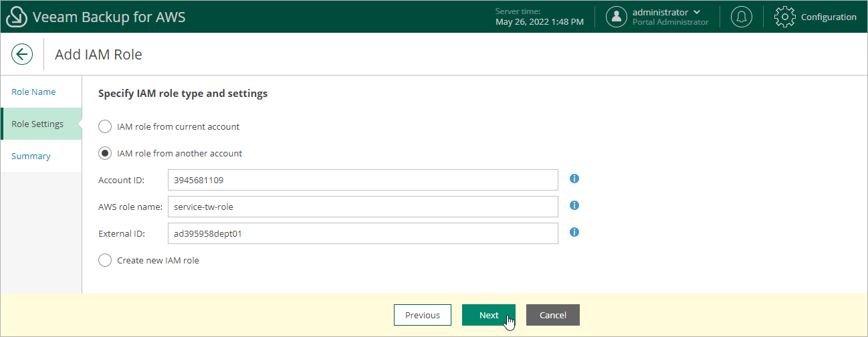This screenshot has height=337, width=868.
Task: Click the server time text
Action: pyautogui.click(x=539, y=17)
